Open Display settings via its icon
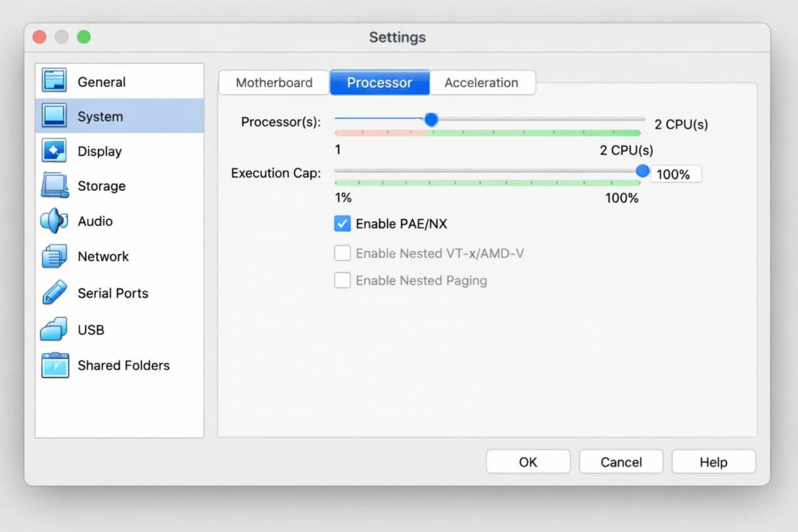798x532 pixels. (x=55, y=151)
